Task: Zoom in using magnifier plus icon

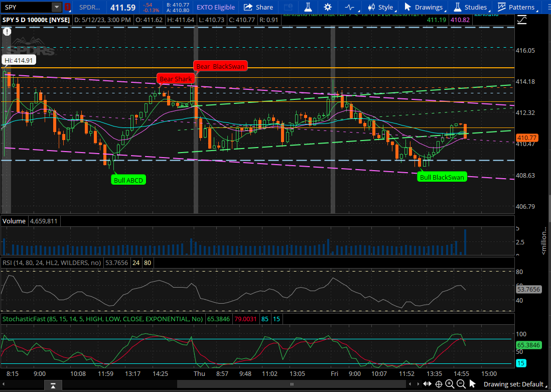Action: pyautogui.click(x=450, y=384)
